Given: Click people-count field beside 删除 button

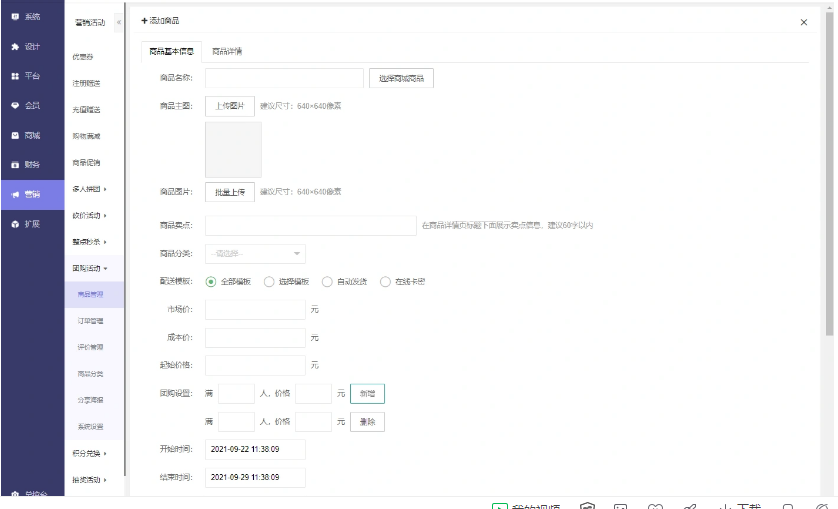Looking at the screenshot, I should pyautogui.click(x=236, y=422).
